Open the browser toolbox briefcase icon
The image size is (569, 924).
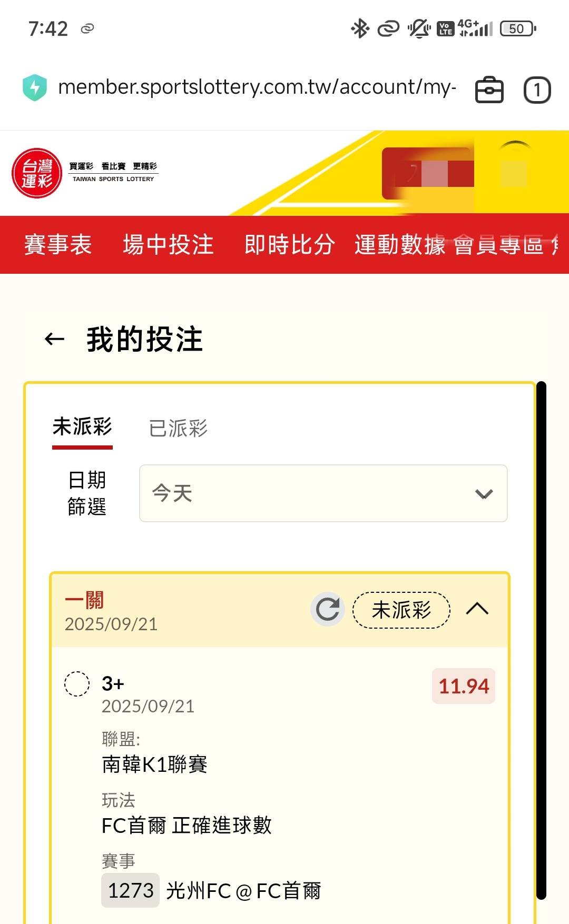click(489, 90)
